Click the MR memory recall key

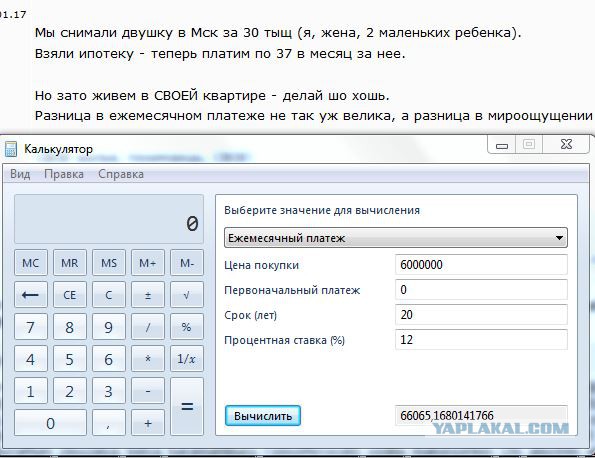[70, 263]
